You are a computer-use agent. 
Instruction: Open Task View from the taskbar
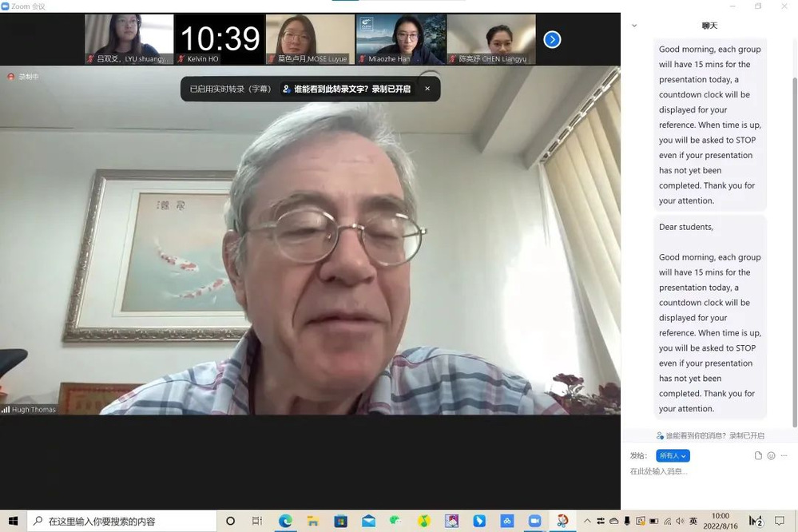pyautogui.click(x=257, y=521)
